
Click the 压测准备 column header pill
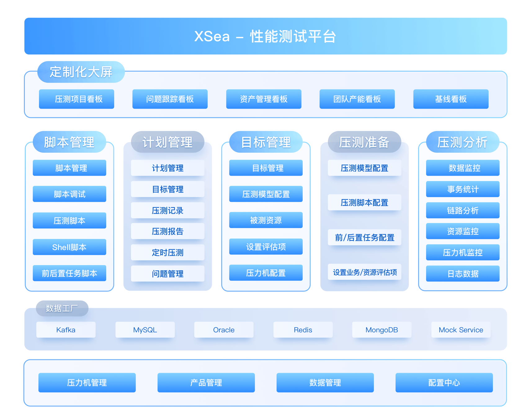click(364, 142)
